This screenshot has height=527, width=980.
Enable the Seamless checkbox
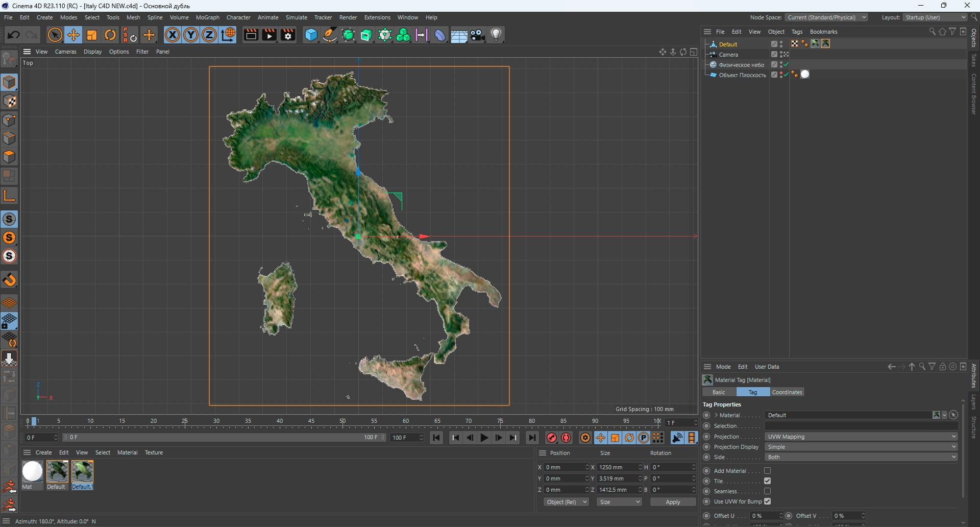[x=767, y=491]
